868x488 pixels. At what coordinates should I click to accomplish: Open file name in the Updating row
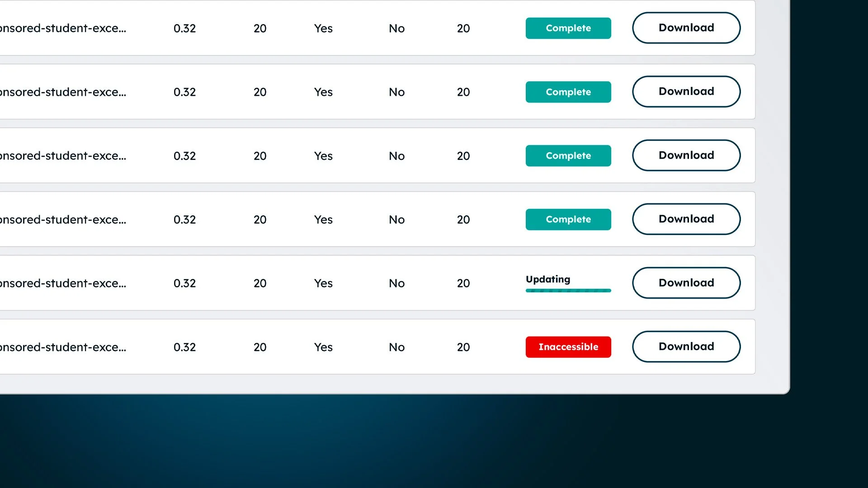click(63, 283)
